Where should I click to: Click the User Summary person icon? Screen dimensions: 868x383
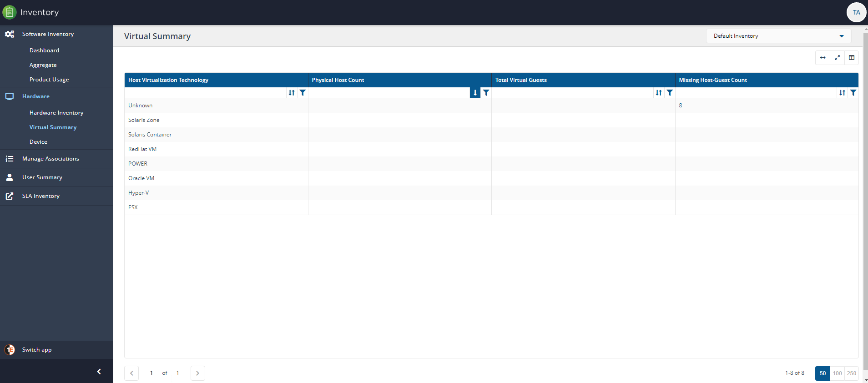(10, 177)
